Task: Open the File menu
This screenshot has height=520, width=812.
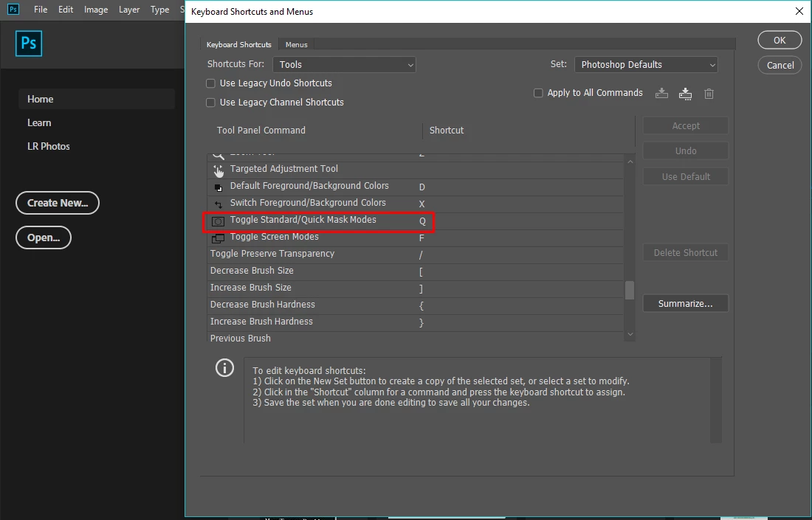Action: pyautogui.click(x=41, y=10)
